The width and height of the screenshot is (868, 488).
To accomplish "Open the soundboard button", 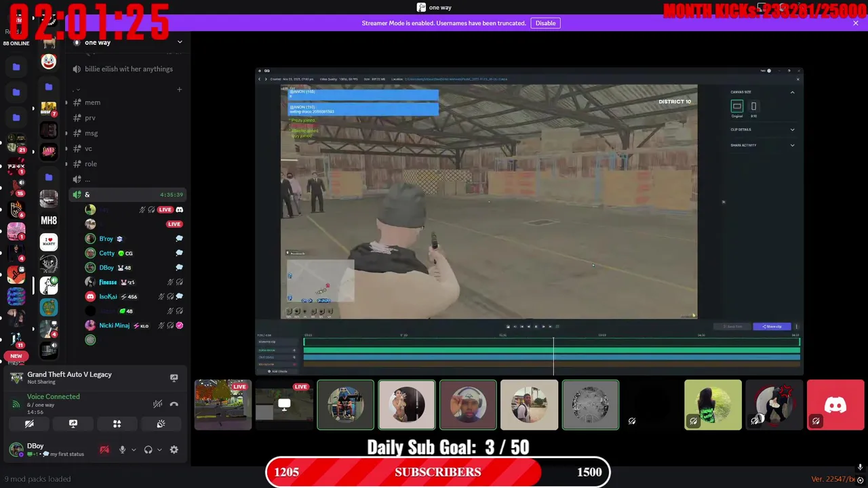I will tap(161, 424).
